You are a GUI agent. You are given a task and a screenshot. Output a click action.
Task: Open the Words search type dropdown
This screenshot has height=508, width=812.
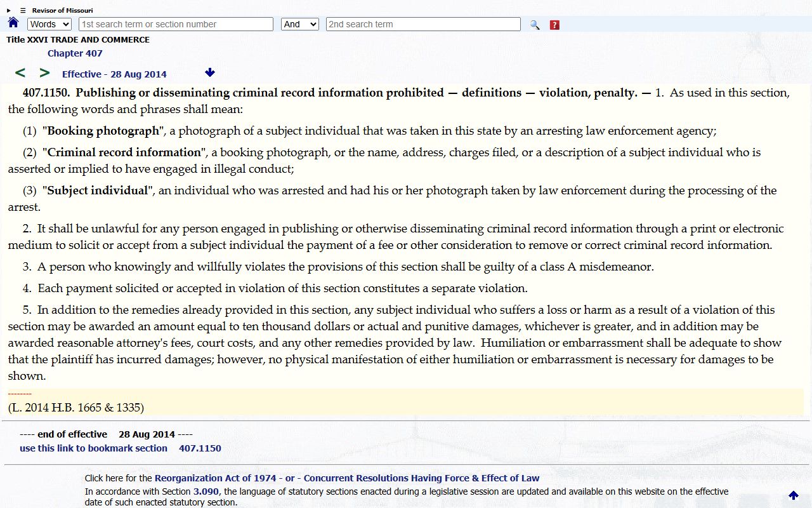tap(49, 24)
